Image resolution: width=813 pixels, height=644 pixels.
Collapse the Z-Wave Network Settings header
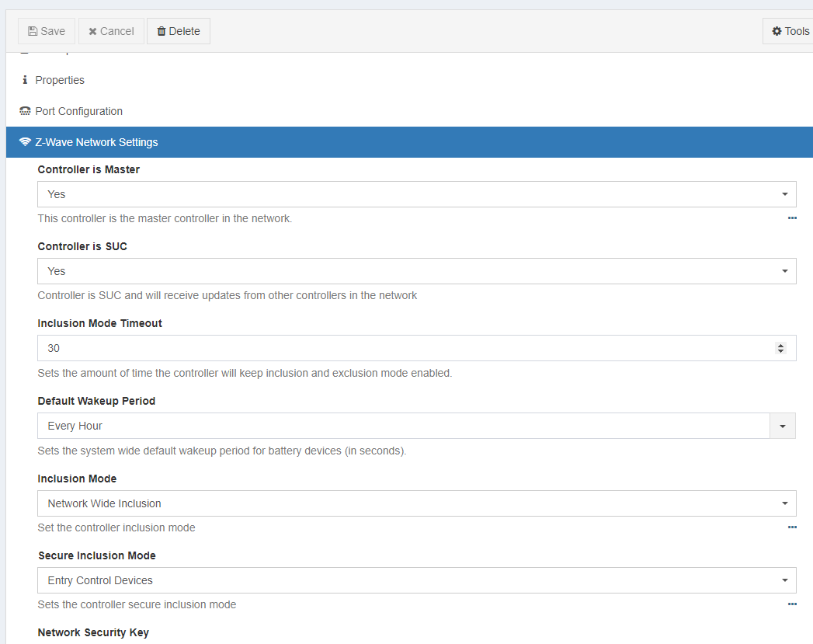96,142
